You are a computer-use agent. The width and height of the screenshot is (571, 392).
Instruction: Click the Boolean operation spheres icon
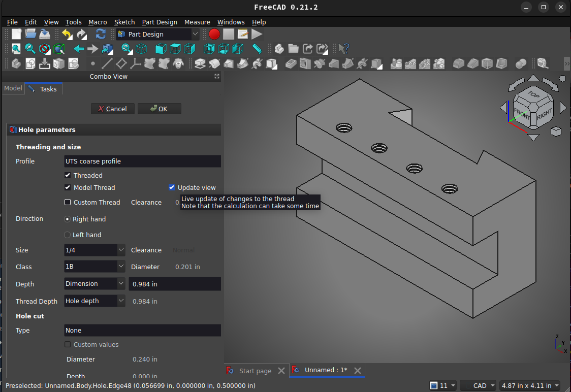[521, 63]
